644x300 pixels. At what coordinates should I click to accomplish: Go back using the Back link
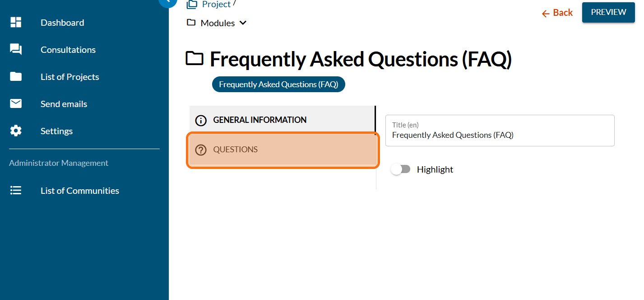557,13
